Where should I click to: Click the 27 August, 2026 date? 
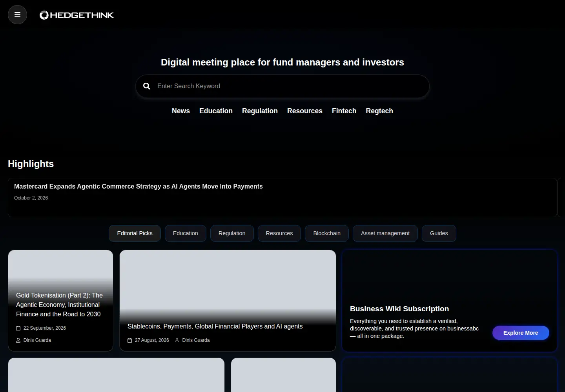[x=152, y=340]
